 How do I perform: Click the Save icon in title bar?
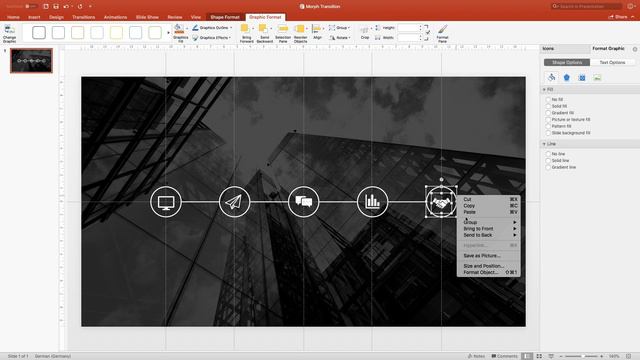click(x=56, y=7)
